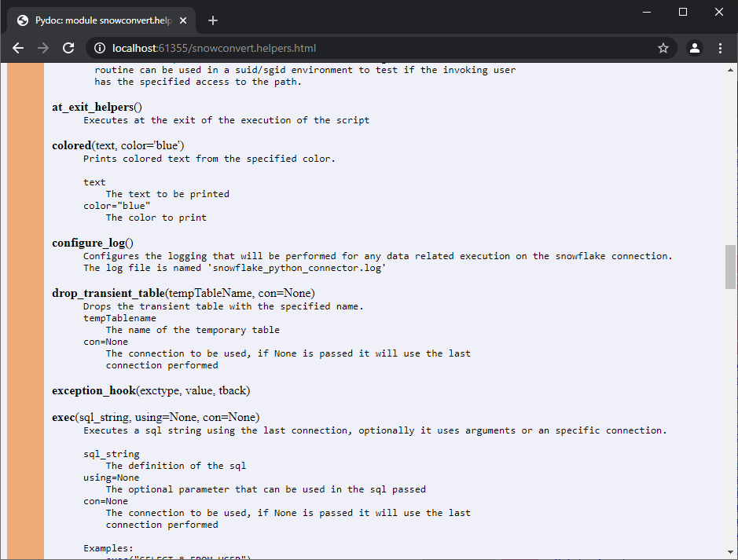Click the vertical scrollbar thumb
Image resolution: width=738 pixels, height=560 pixels.
point(729,267)
